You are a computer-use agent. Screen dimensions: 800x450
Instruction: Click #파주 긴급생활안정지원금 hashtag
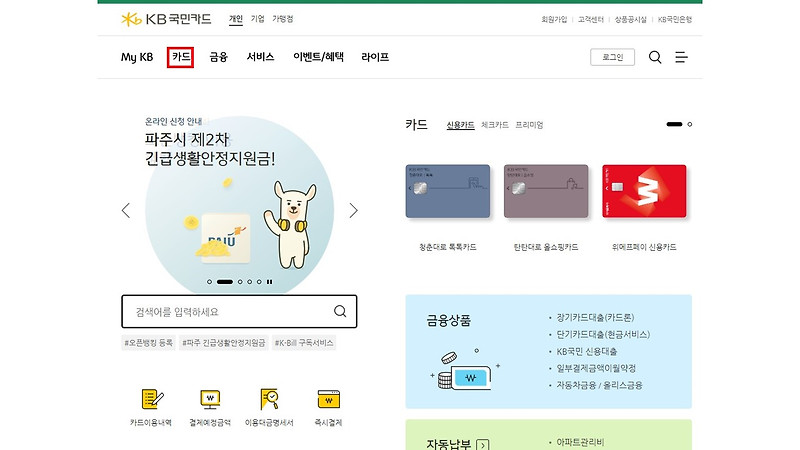click(223, 343)
